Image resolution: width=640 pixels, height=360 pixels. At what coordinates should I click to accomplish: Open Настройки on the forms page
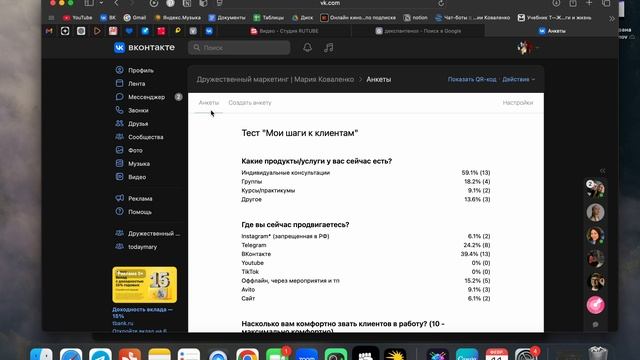coord(518,103)
